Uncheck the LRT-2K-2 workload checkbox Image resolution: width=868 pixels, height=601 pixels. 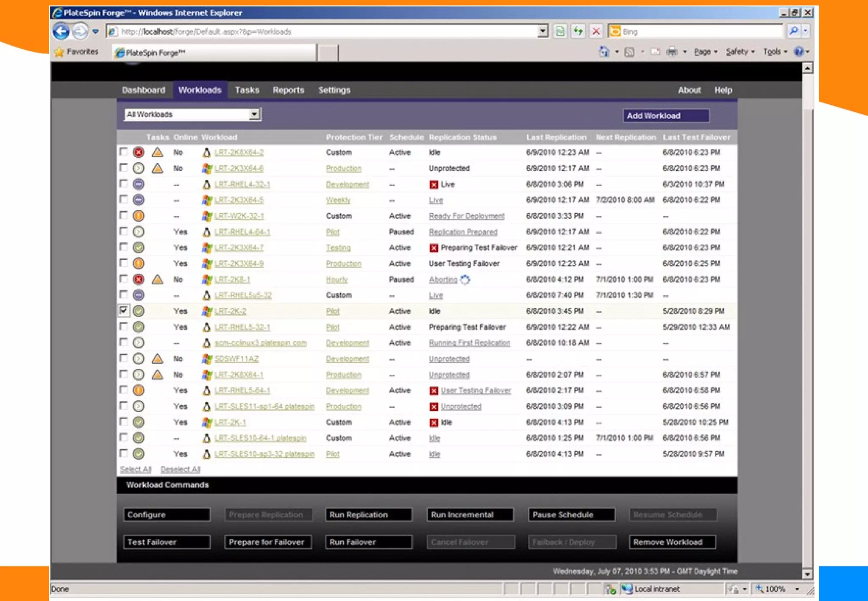click(123, 310)
